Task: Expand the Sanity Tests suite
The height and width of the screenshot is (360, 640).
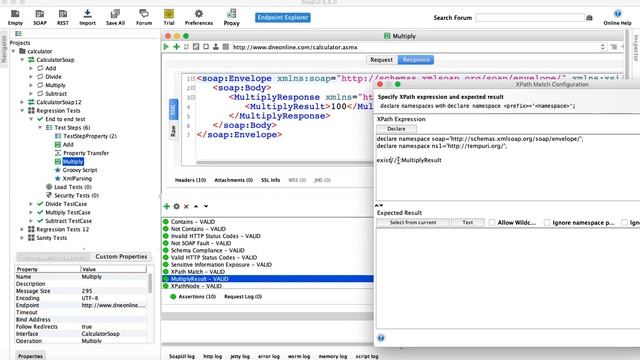Action: pos(22,238)
